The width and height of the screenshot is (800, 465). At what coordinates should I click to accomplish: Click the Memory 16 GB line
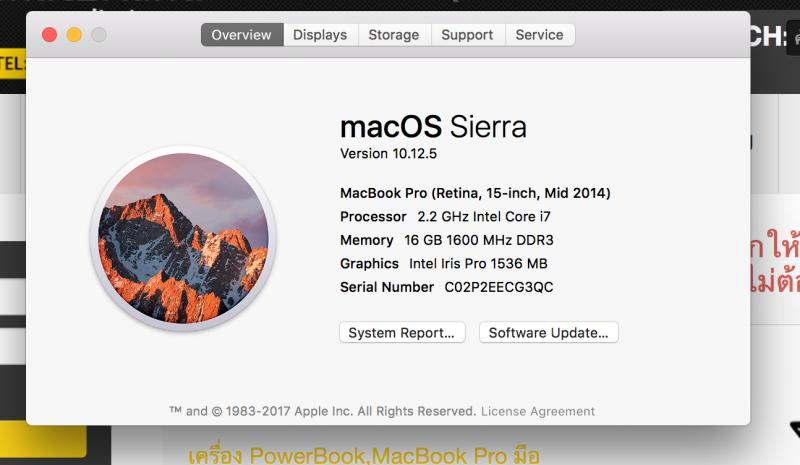(x=447, y=240)
